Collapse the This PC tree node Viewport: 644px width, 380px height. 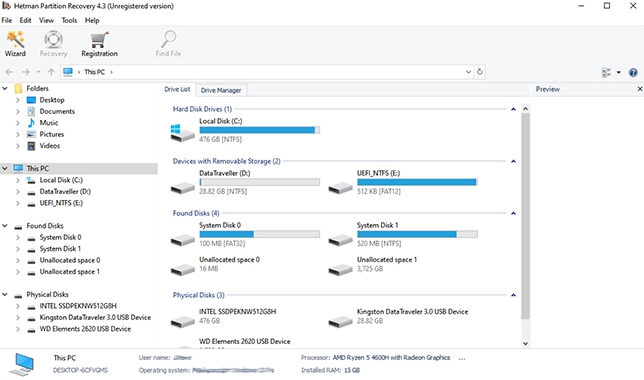tap(5, 168)
